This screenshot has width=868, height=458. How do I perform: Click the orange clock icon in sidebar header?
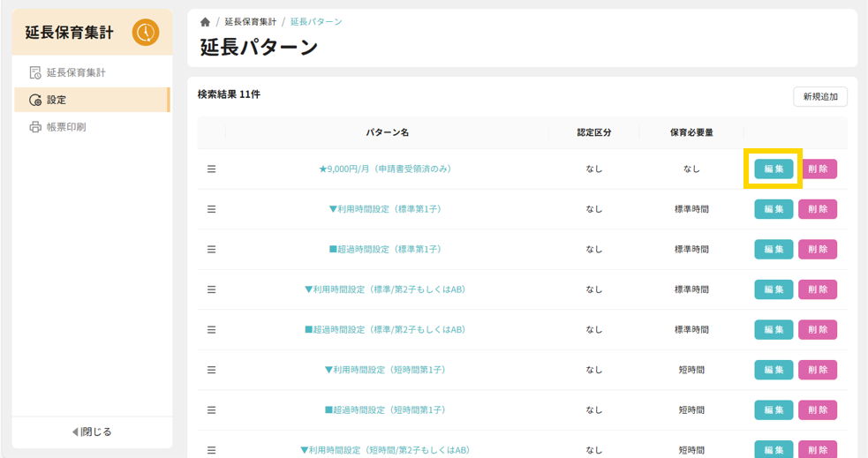coord(146,33)
